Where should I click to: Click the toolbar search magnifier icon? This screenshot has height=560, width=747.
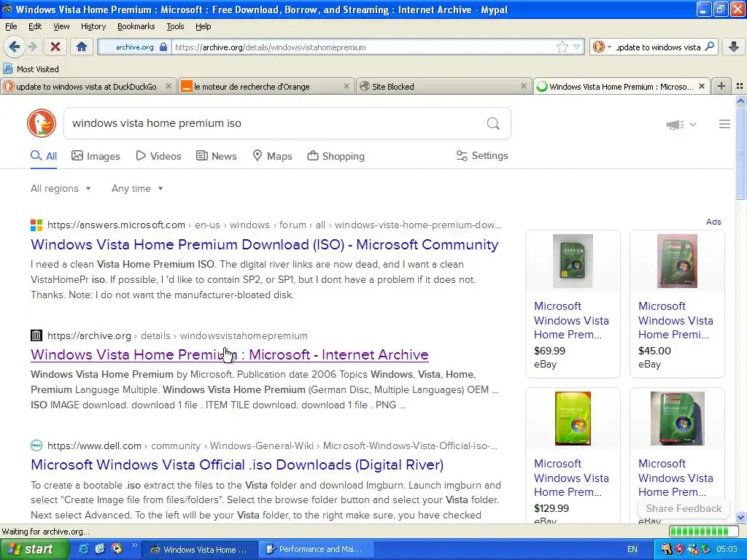coord(710,47)
